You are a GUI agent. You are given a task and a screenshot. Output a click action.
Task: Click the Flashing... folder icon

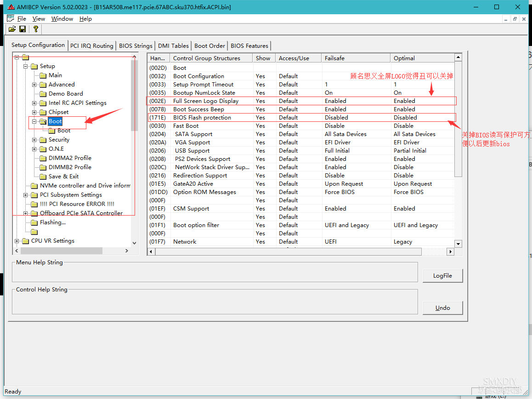tap(34, 222)
